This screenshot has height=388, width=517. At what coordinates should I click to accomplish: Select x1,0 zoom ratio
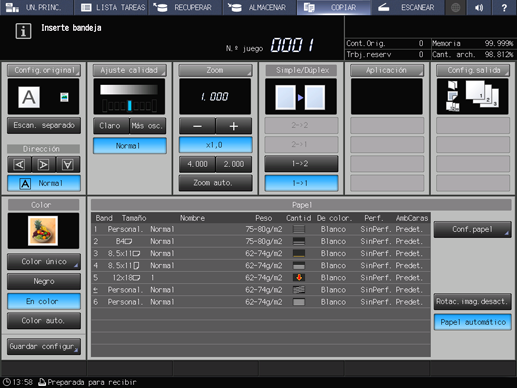[x=215, y=145]
